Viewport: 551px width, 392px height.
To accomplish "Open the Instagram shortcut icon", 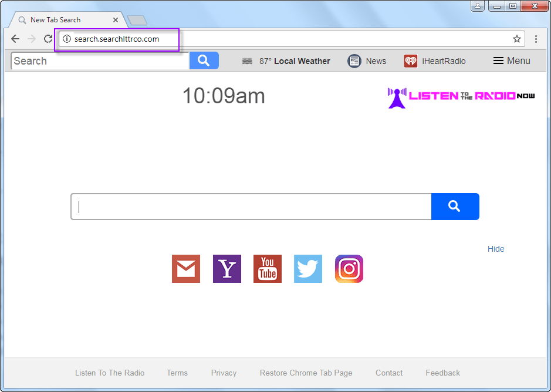I will pos(349,269).
